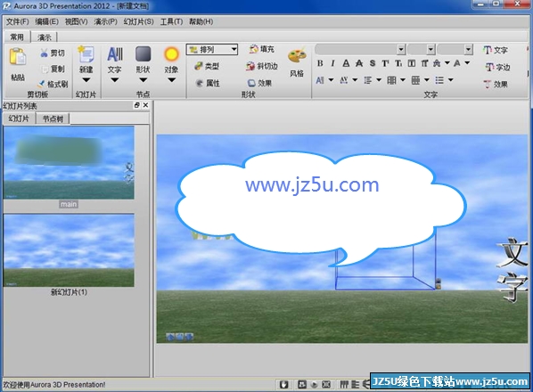
Task: Select the main slide thumbnail
Action: (x=69, y=162)
